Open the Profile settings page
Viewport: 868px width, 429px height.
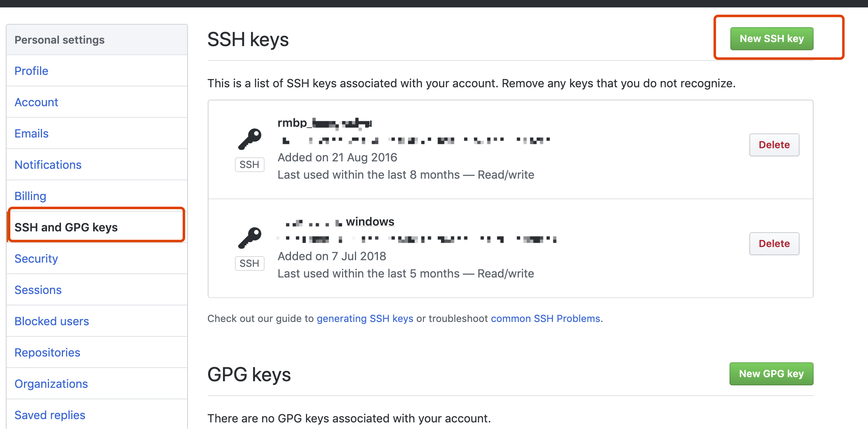[31, 71]
